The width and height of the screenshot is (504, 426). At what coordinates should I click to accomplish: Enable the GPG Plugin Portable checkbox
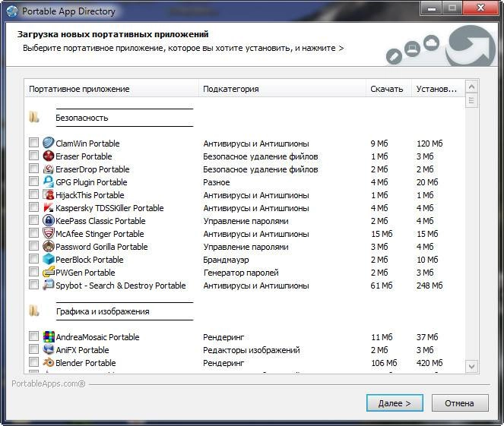tap(33, 181)
